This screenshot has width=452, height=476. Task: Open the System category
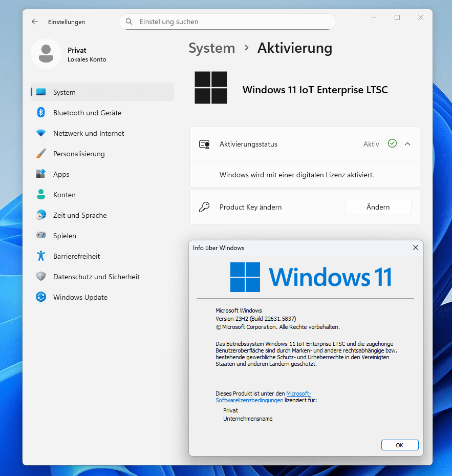pos(102,92)
